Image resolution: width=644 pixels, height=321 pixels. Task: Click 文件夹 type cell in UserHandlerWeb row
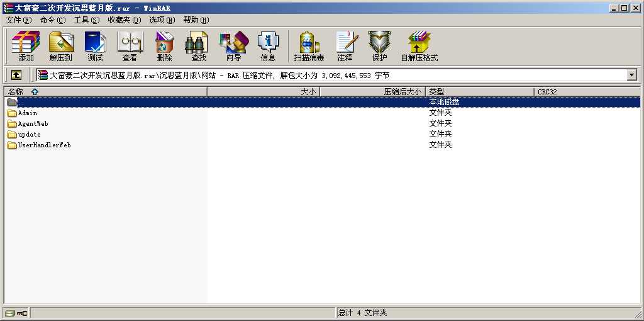440,145
